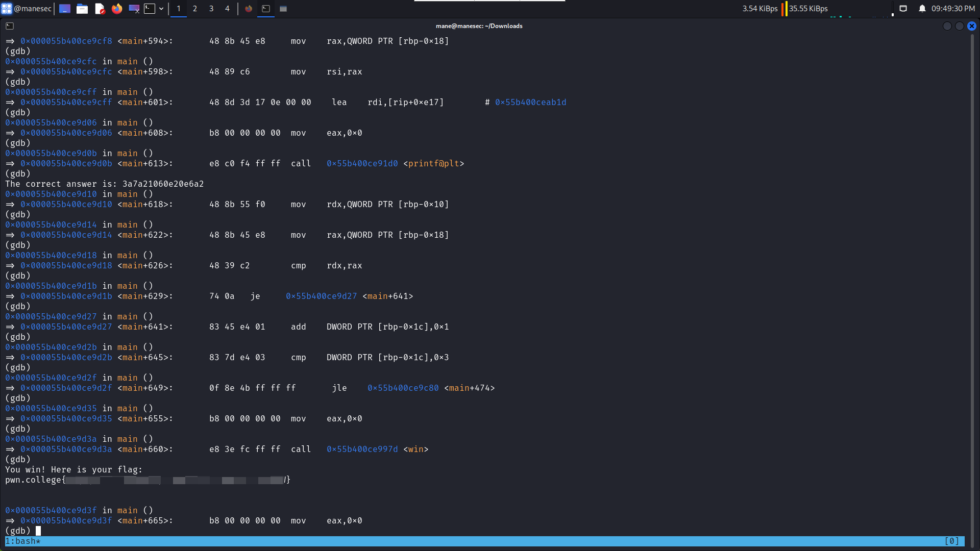This screenshot has height=551, width=980.
Task: Select the active terminal taskbar icon
Action: coord(266,9)
